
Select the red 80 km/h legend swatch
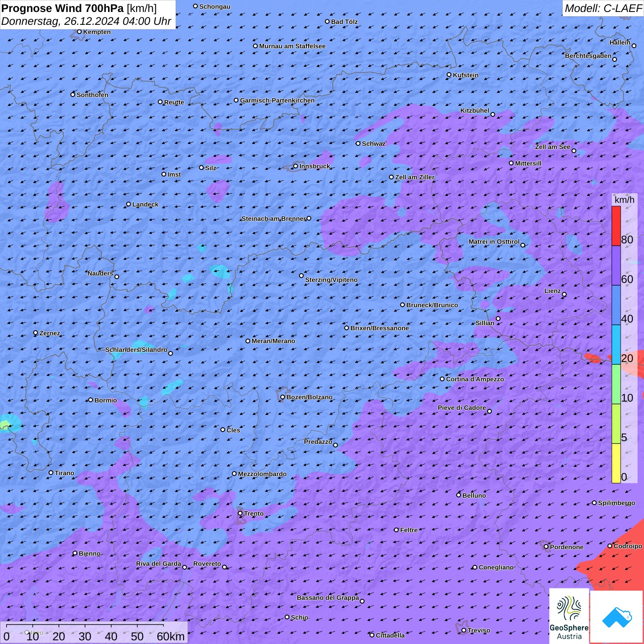pos(616,226)
